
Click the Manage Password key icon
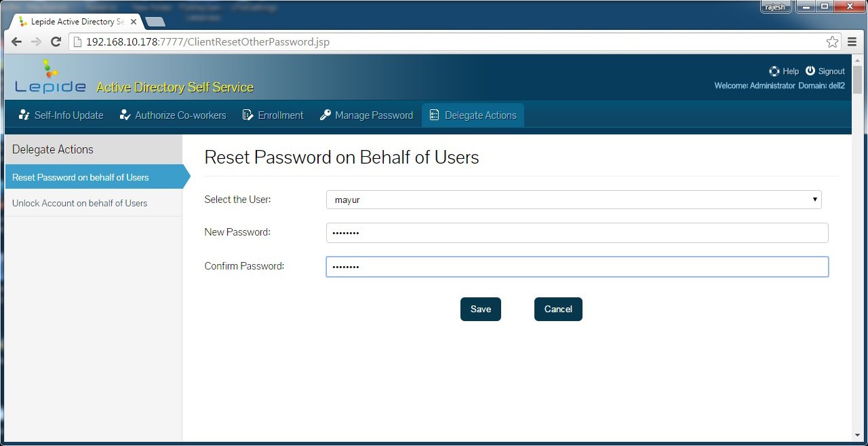[x=325, y=115]
